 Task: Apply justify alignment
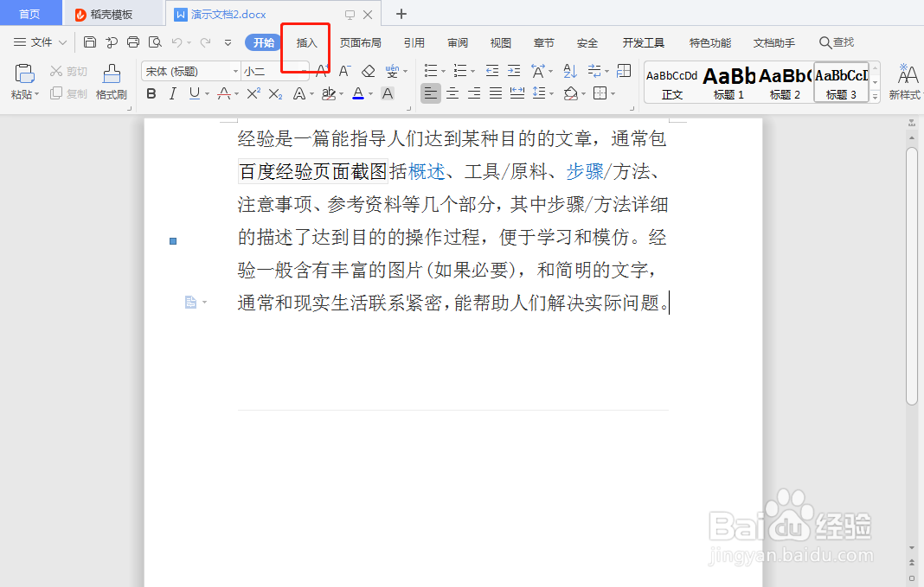(x=495, y=93)
